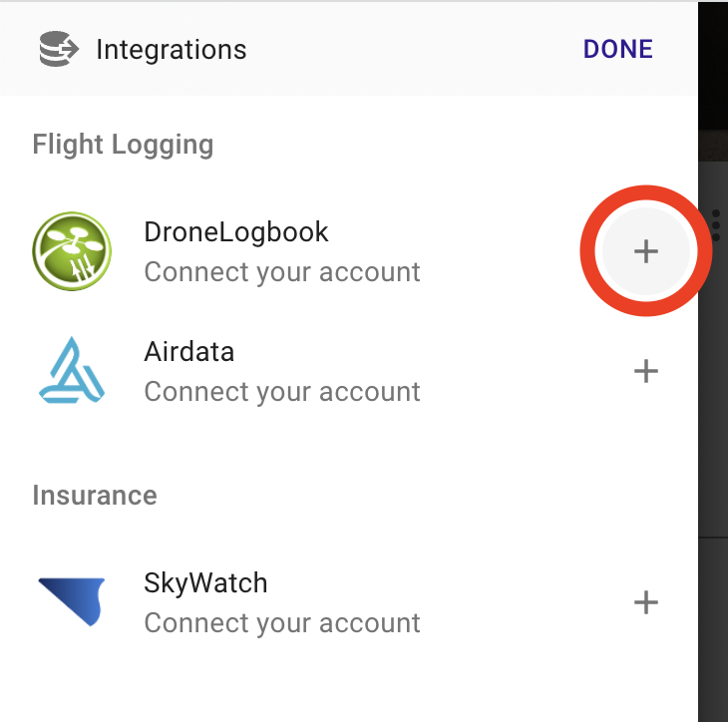728x722 pixels.
Task: Close the panel with the DONE button
Action: click(618, 49)
